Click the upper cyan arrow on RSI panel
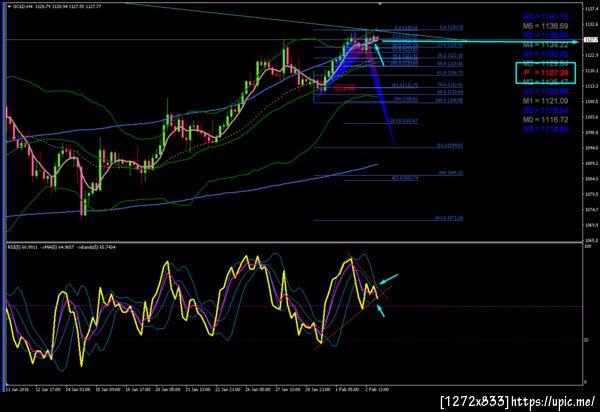 point(388,280)
